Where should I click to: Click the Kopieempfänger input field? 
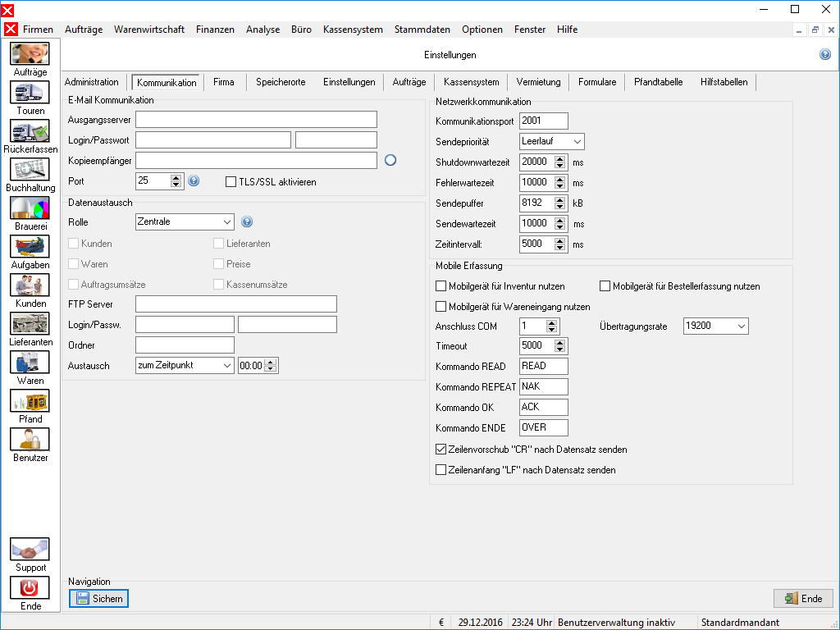point(256,160)
